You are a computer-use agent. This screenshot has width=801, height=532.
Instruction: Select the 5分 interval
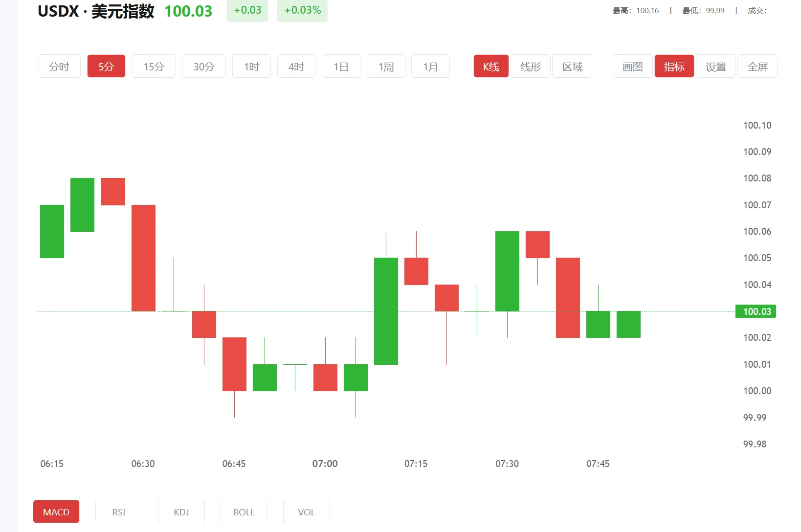point(106,66)
